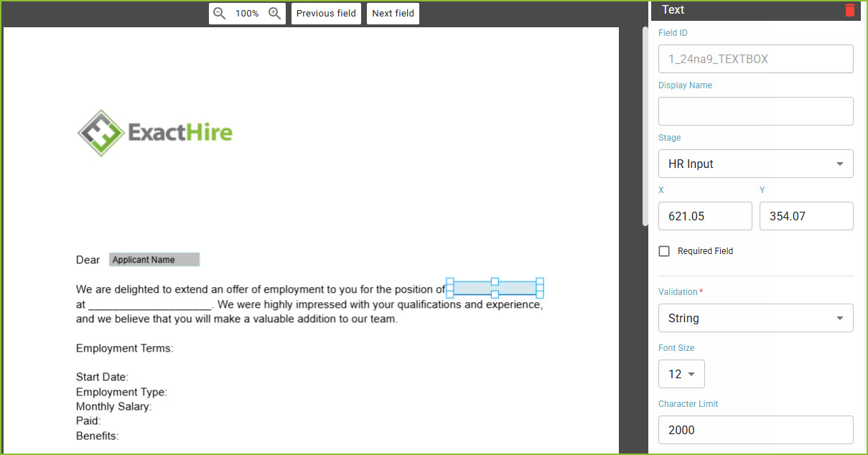Click the 'Employment Terms:' text line
This screenshot has width=868, height=455.
[125, 348]
